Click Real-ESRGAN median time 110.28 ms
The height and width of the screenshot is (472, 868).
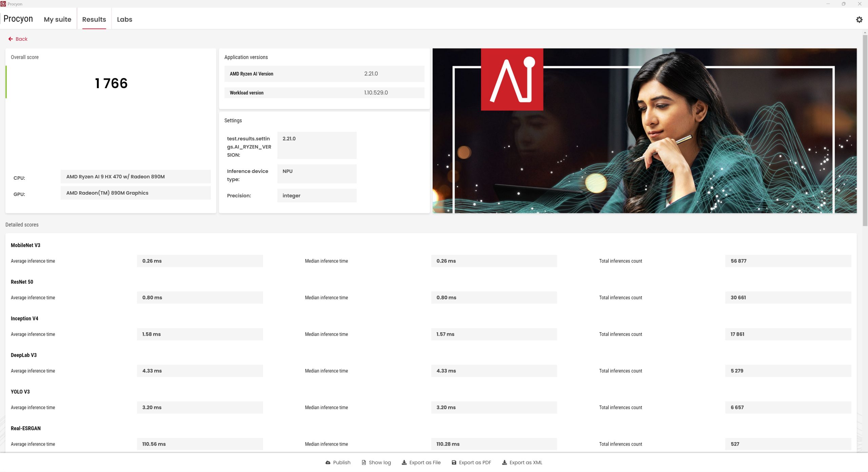pyautogui.click(x=494, y=444)
